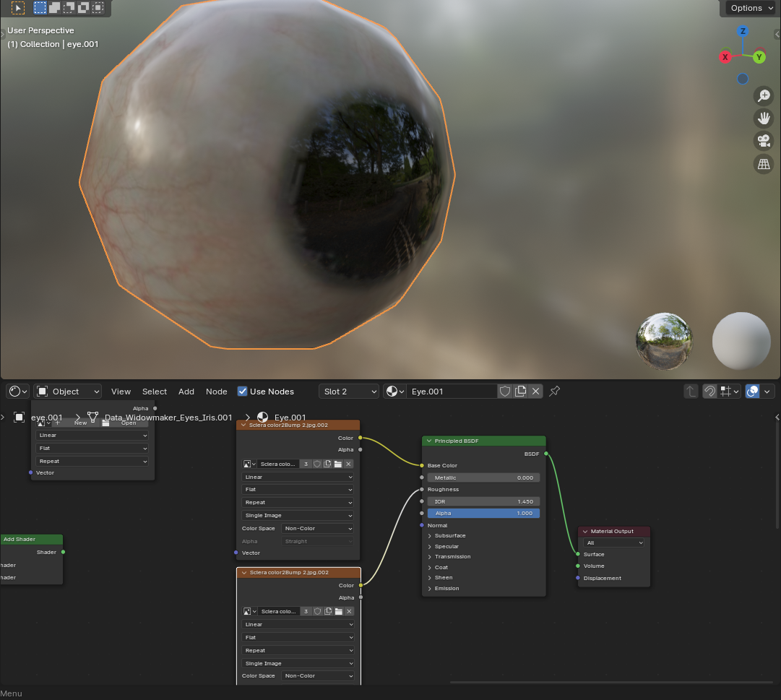Browse material icon next to Eye.001 field
Viewport: 781px width, 700px height.
point(395,392)
